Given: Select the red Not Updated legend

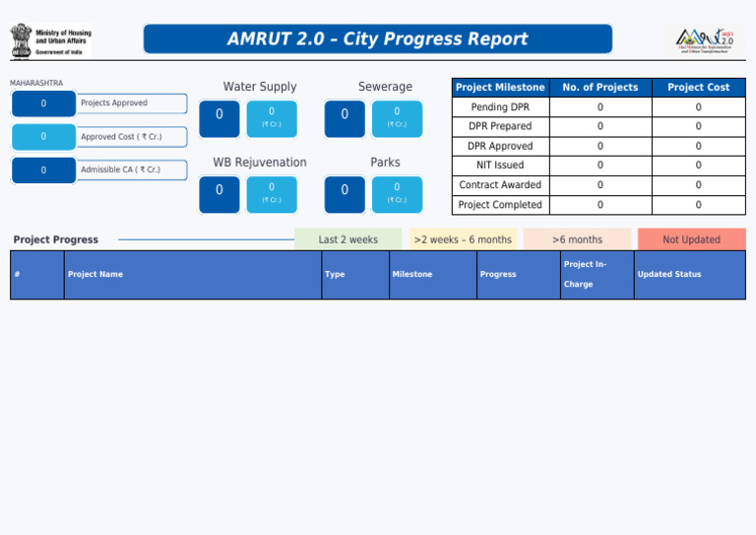Looking at the screenshot, I should [691, 239].
